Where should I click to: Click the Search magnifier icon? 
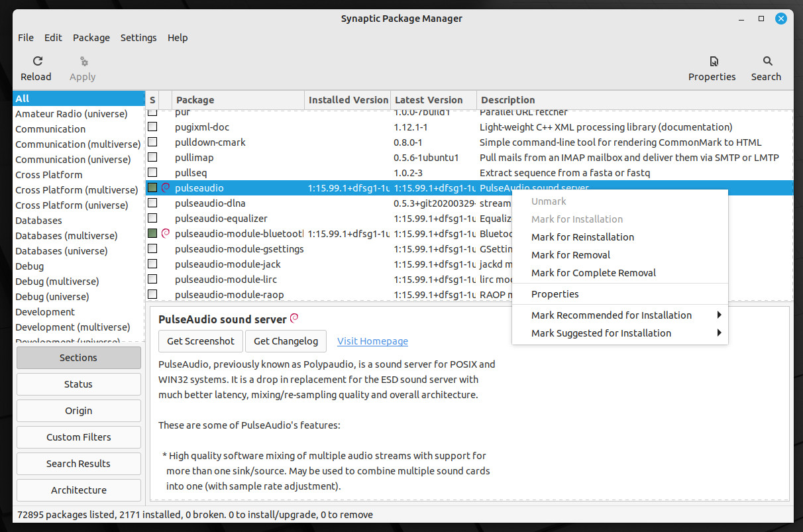tap(768, 61)
